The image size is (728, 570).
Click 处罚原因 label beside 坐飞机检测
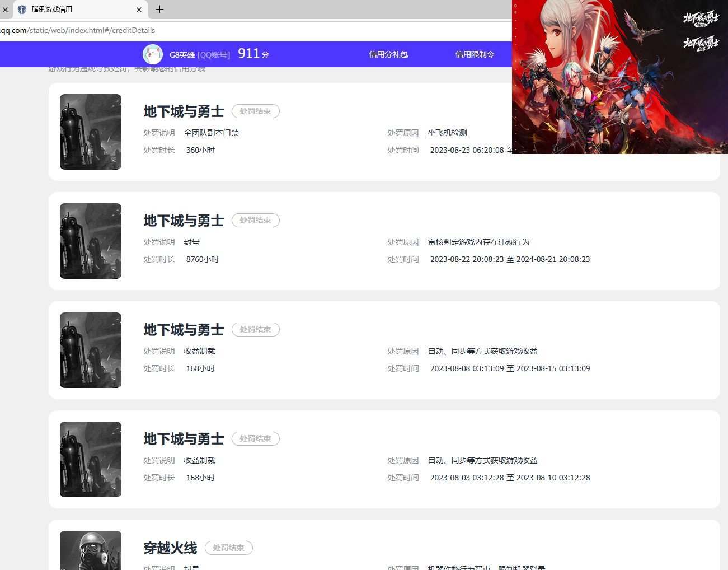pyautogui.click(x=403, y=133)
